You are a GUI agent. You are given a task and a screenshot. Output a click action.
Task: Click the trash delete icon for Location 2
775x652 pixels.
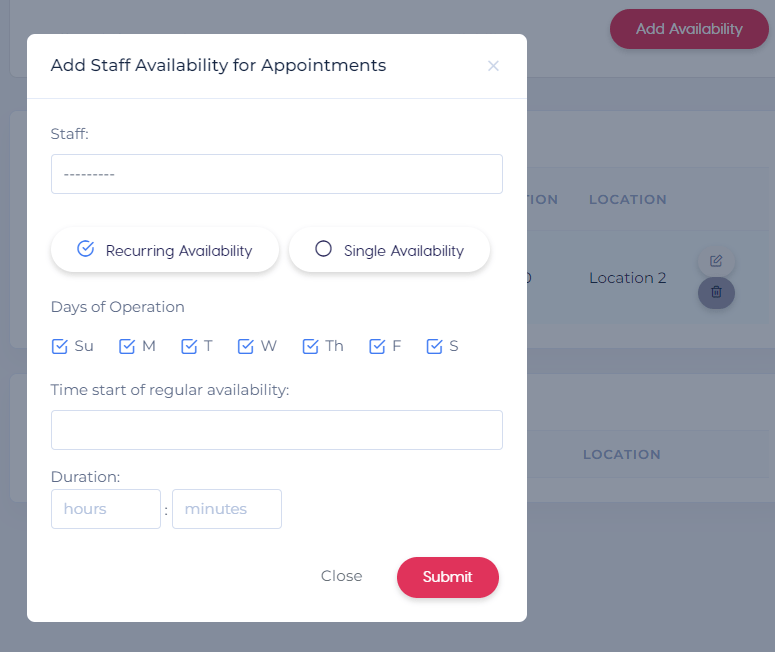pyautogui.click(x=716, y=293)
